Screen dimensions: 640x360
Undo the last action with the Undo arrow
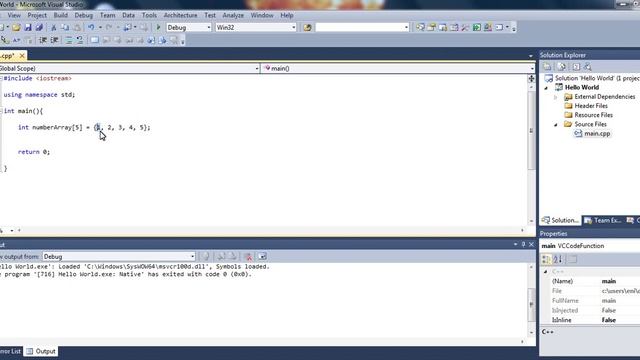(x=91, y=27)
